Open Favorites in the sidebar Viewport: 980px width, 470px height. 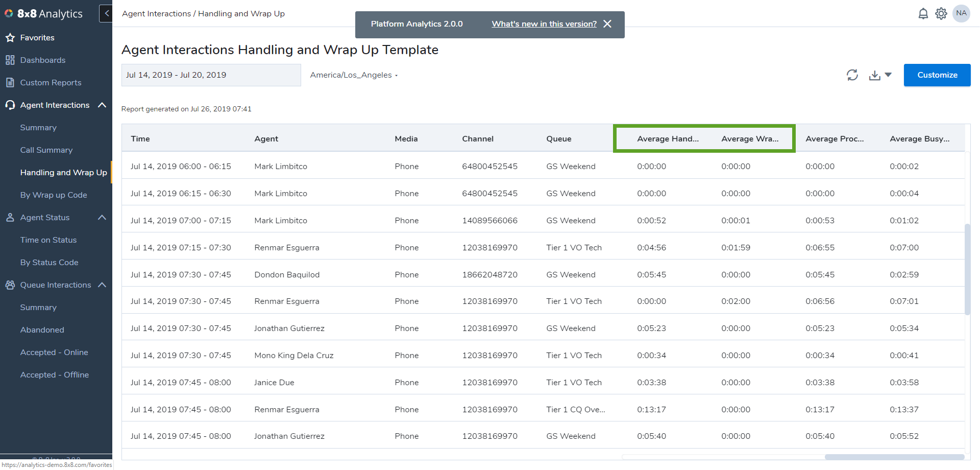point(37,37)
